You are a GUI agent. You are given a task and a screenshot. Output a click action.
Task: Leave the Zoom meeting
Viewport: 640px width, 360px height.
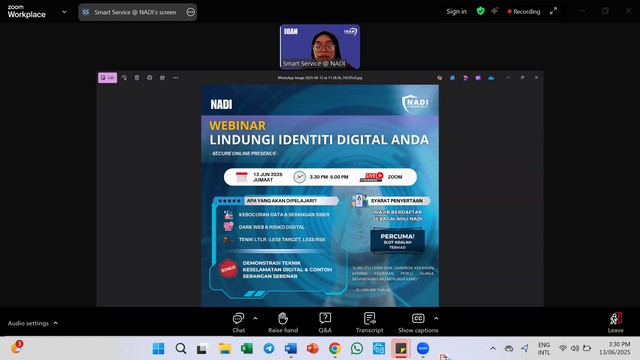616,323
